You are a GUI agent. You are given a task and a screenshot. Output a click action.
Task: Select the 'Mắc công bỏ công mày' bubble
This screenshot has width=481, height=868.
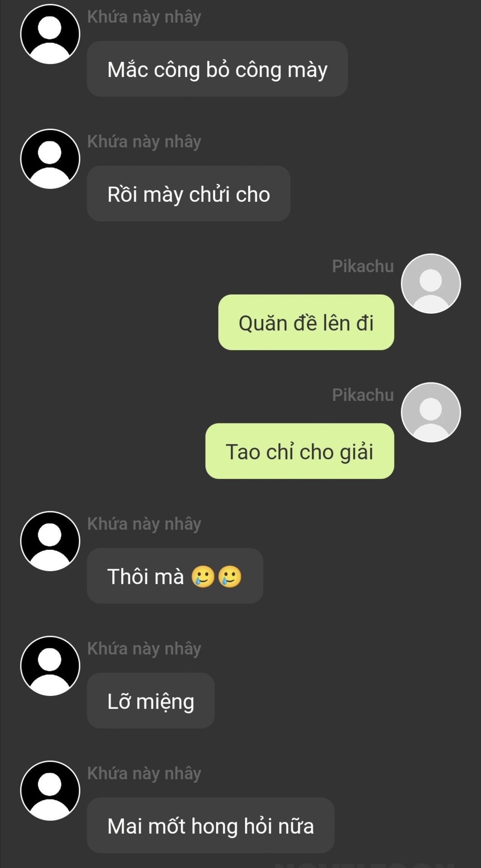217,69
